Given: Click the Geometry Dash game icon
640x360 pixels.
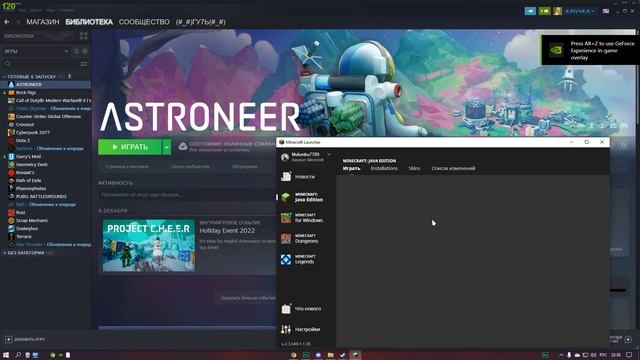Looking at the screenshot, I should 11,164.
